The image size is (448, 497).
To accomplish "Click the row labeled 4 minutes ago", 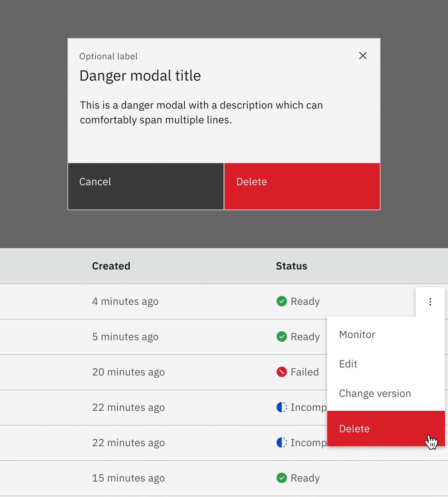I will point(125,301).
